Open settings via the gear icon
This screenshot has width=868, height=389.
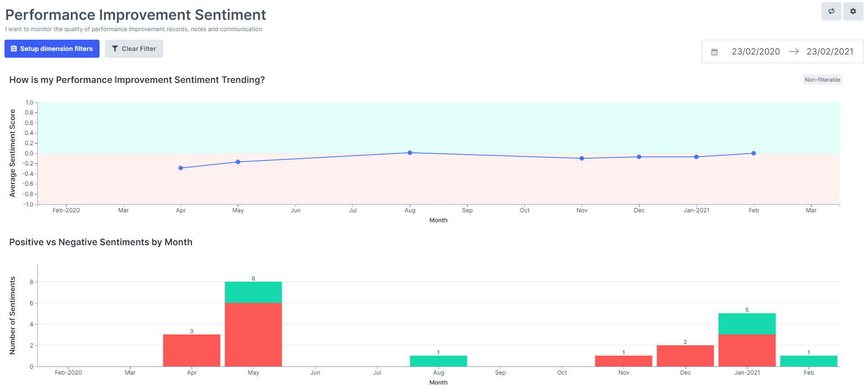tap(853, 11)
